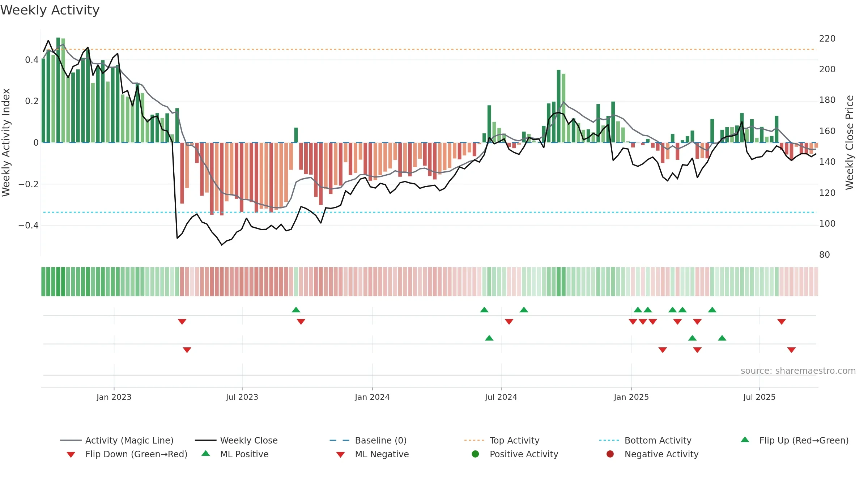Toggle Bottom Activity legend entry
This screenshot has width=868, height=488.
tap(645, 440)
